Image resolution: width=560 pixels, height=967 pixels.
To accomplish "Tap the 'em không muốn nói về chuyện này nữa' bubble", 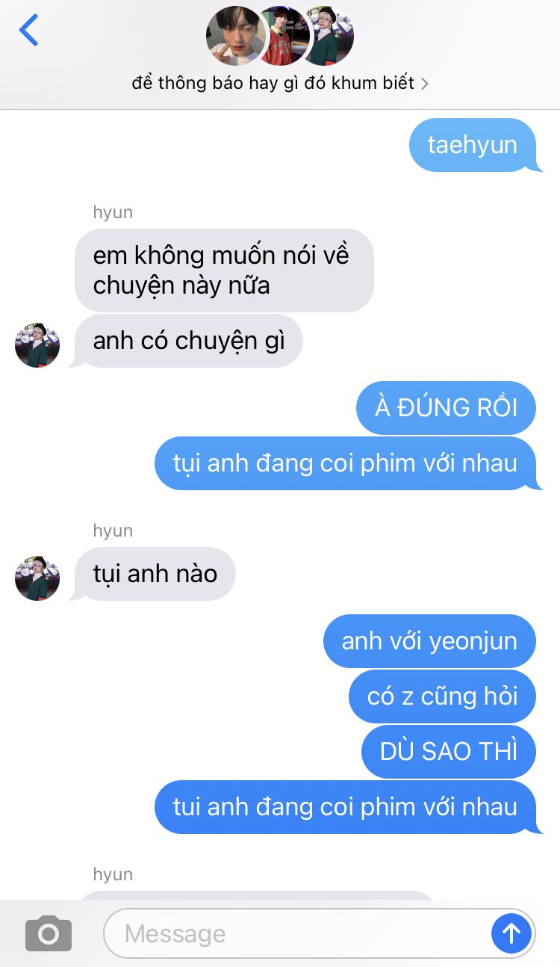I will click(x=224, y=271).
